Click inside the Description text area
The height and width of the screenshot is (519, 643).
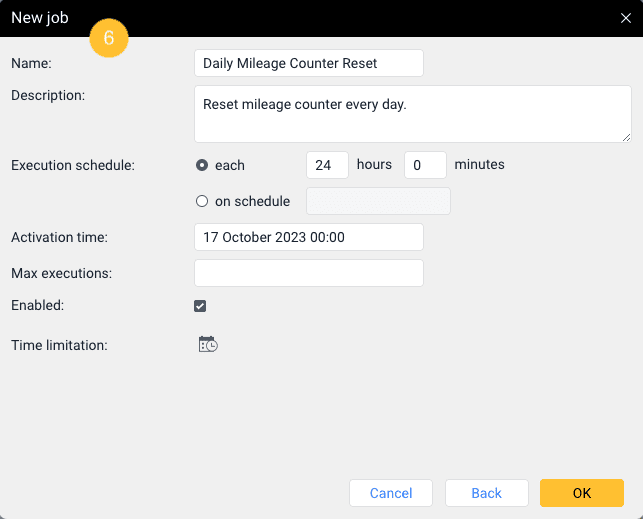(x=412, y=114)
